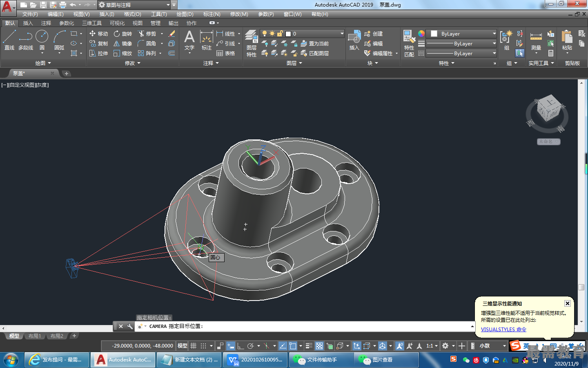The image size is (588, 368).
Task: Switch to the 可视化 ribbon tab
Action: click(x=117, y=23)
